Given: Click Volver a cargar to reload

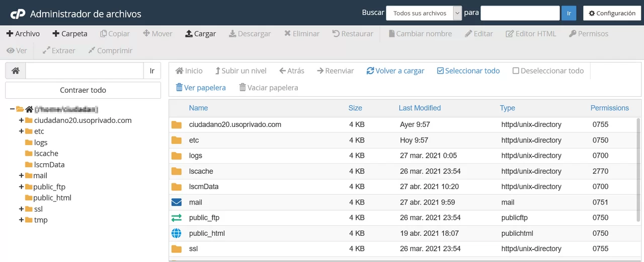Looking at the screenshot, I should point(395,71).
